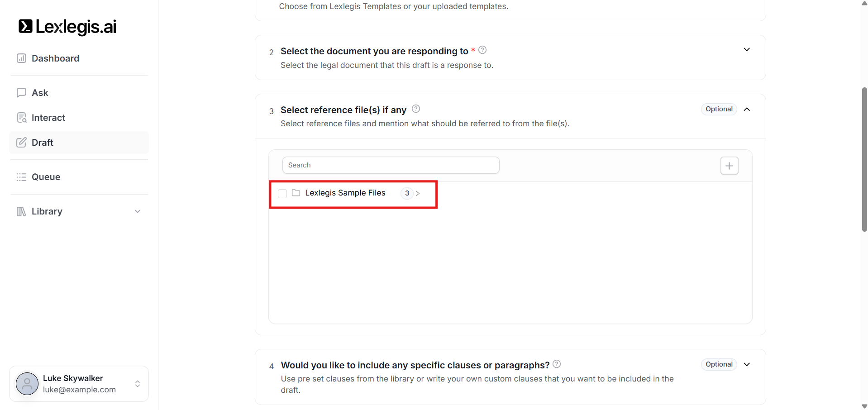Click the Lexlegis.ai logo
Screen dimensions: 868x410
67,27
